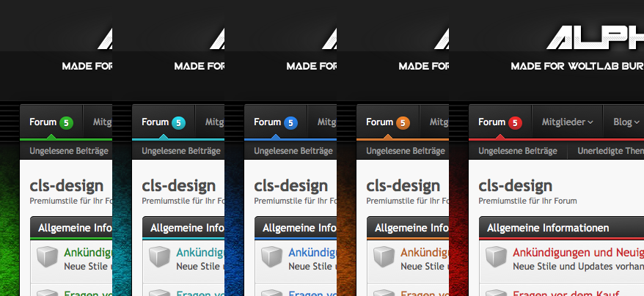
Task: Click the blue badge next to Forum
Action: click(291, 123)
